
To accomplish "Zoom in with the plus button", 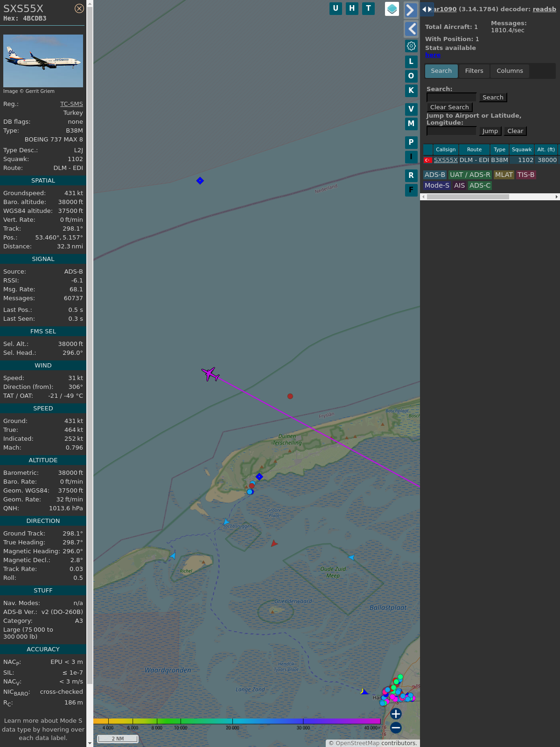I will [396, 714].
